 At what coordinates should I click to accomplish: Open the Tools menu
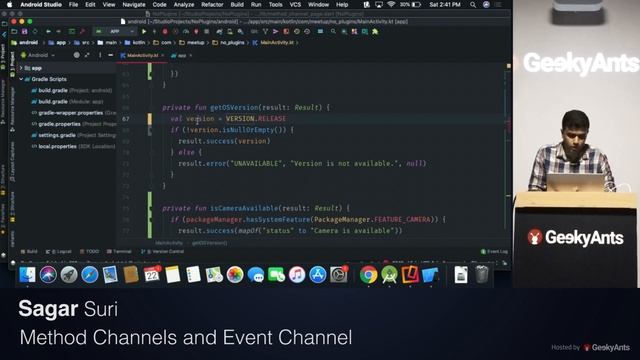click(x=276, y=4)
